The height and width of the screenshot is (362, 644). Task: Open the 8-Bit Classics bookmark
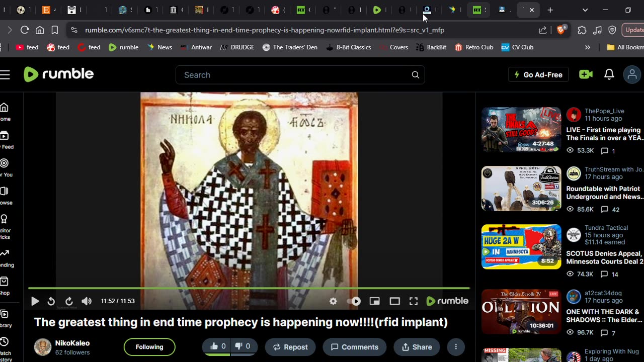coord(348,47)
